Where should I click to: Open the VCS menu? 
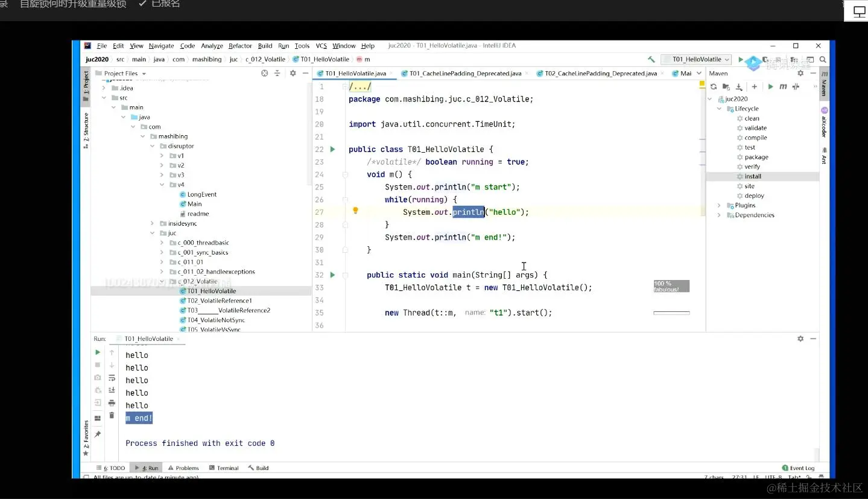pyautogui.click(x=321, y=46)
